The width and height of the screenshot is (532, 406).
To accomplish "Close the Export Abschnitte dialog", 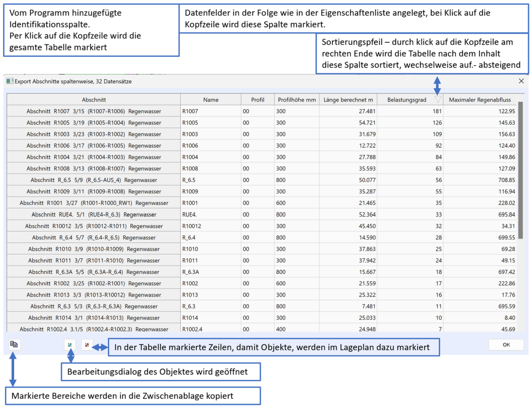I will pyautogui.click(x=521, y=81).
